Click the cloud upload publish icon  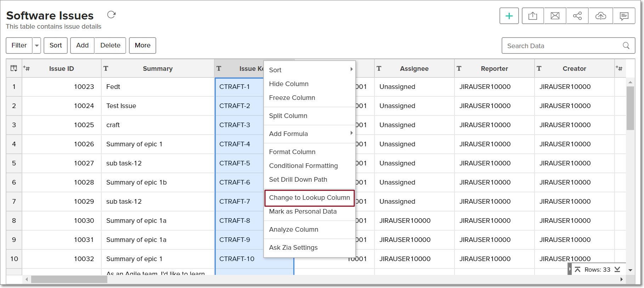pyautogui.click(x=601, y=16)
